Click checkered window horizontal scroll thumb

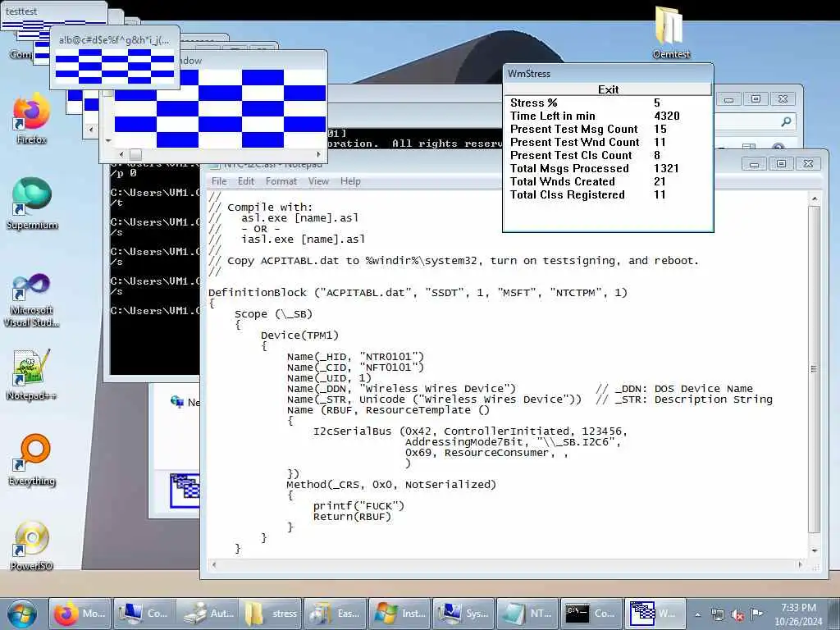point(135,154)
